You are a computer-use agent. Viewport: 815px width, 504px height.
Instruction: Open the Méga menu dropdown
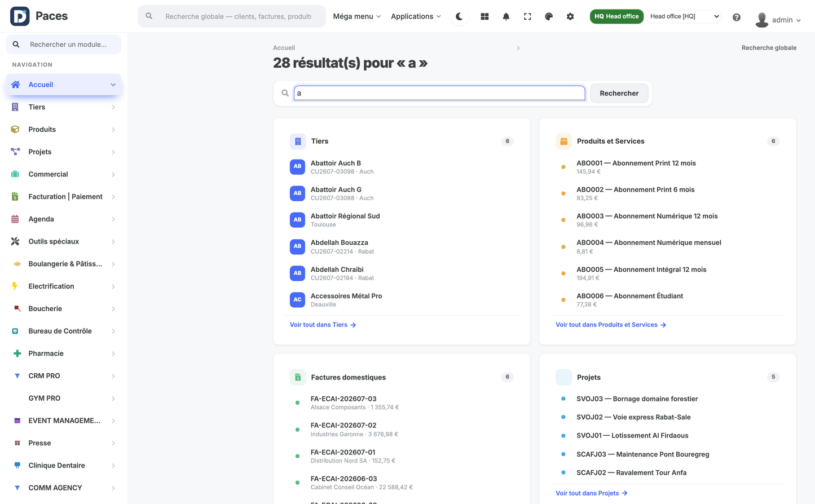pyautogui.click(x=357, y=16)
